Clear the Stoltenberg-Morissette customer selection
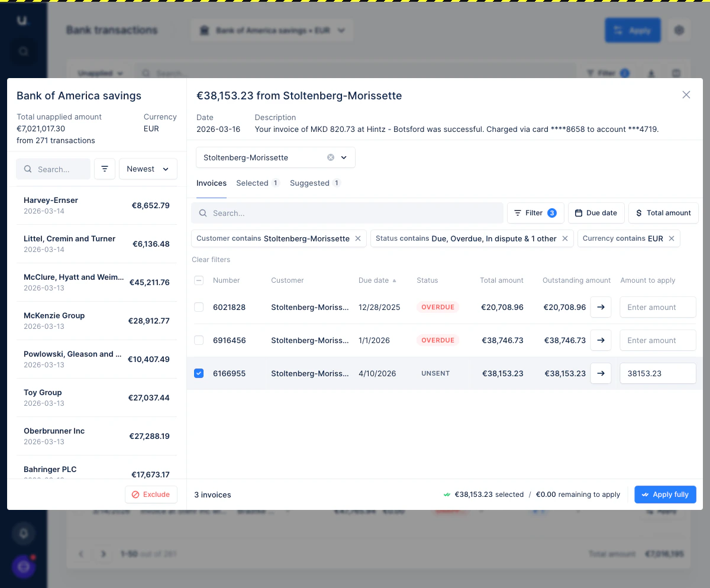710x588 pixels. [331, 157]
